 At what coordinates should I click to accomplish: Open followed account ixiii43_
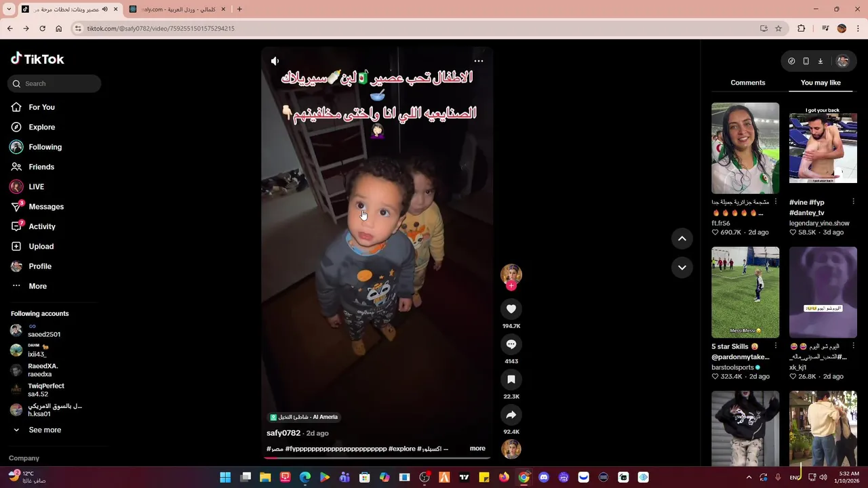click(37, 350)
